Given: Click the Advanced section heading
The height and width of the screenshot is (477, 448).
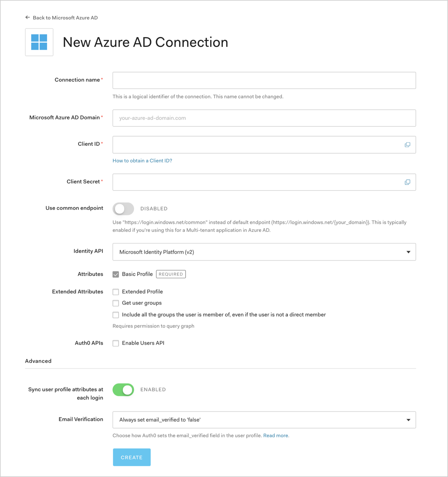Looking at the screenshot, I should [38, 361].
